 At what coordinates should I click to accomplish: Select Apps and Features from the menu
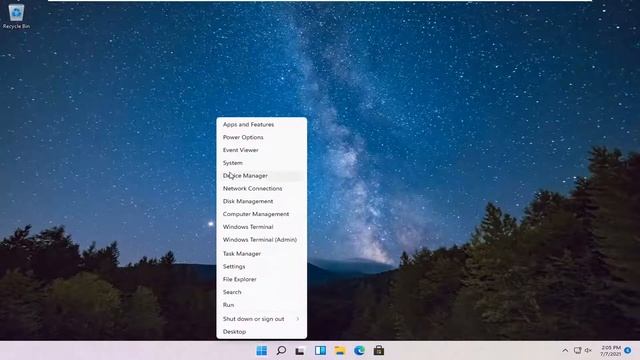pos(262,124)
